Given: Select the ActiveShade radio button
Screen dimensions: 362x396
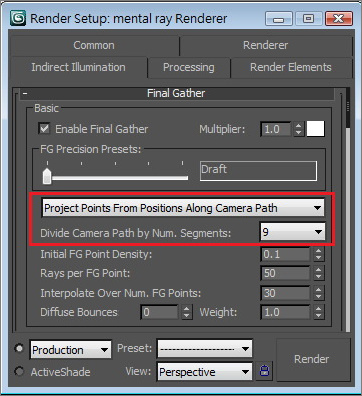Looking at the screenshot, I should (19, 371).
